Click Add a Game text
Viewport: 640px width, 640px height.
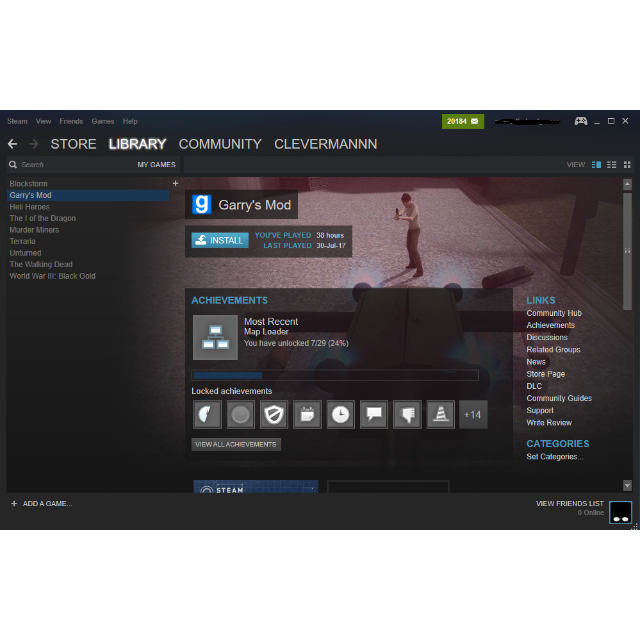(47, 504)
